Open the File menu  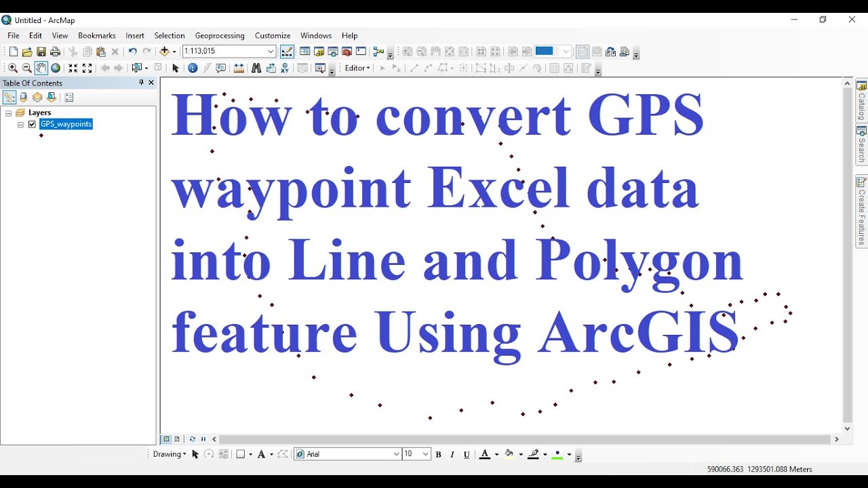click(x=14, y=35)
